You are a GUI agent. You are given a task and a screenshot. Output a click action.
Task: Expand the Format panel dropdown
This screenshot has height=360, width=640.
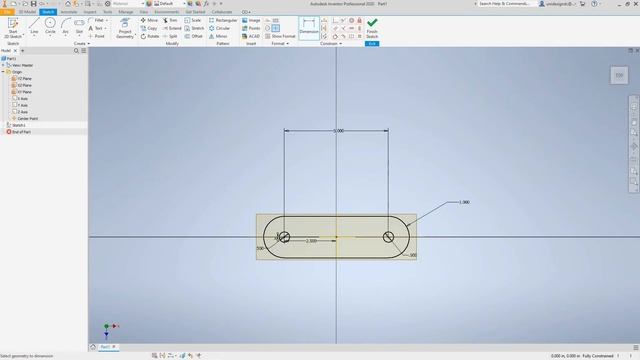pyautogui.click(x=280, y=44)
